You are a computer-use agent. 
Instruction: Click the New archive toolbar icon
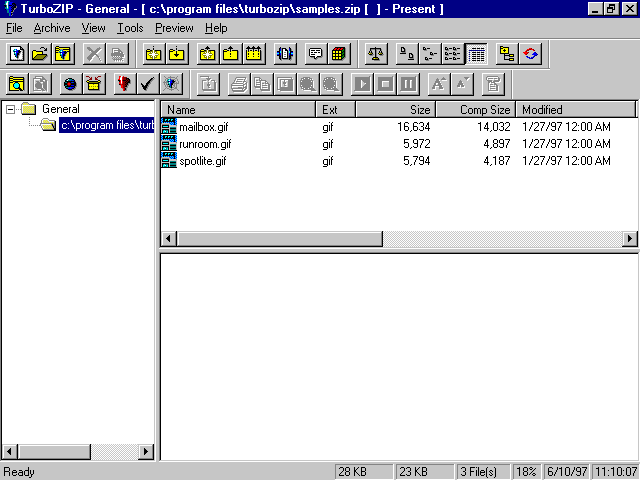tap(17, 54)
